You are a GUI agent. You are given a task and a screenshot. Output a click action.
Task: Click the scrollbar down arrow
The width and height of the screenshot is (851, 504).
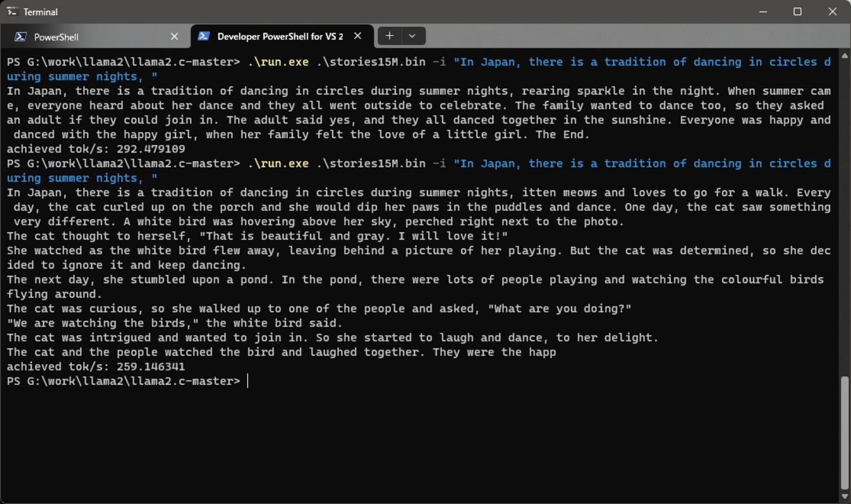(844, 497)
